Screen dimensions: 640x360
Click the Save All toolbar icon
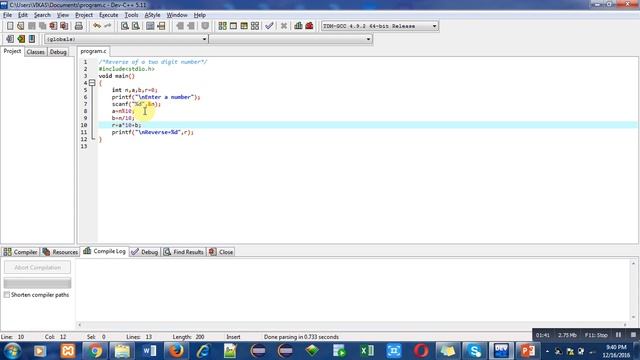pos(42,26)
